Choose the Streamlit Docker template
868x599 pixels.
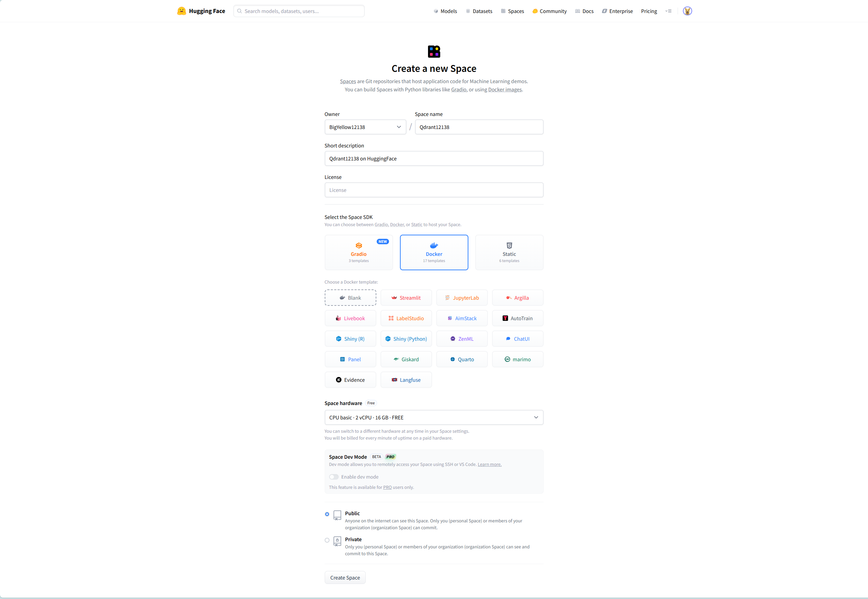pos(406,298)
